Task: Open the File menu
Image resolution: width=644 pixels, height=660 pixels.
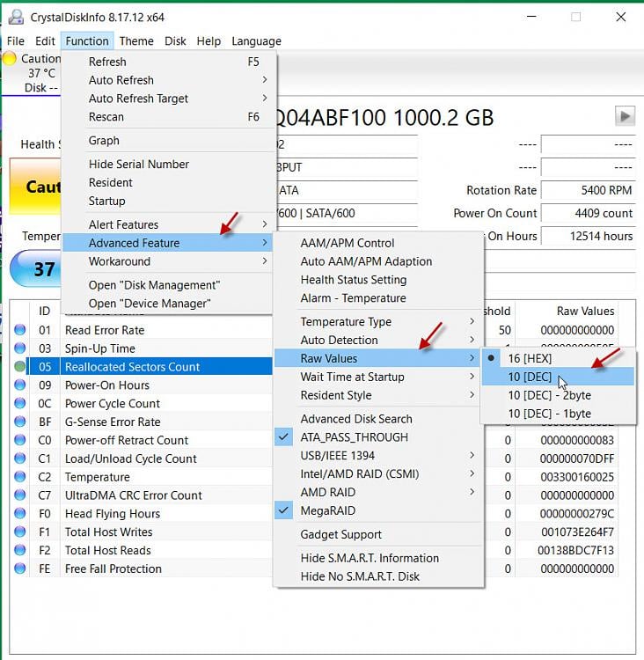Action: pos(16,41)
